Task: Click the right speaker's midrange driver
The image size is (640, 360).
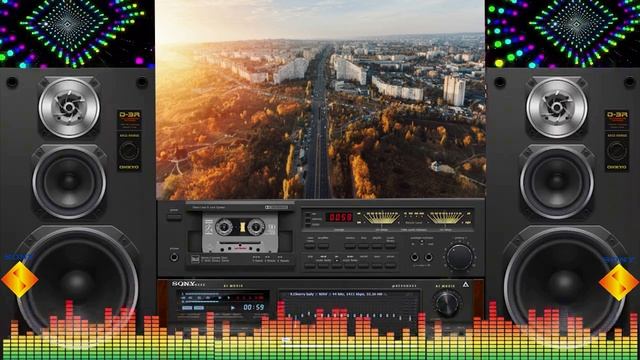Action: point(557,182)
